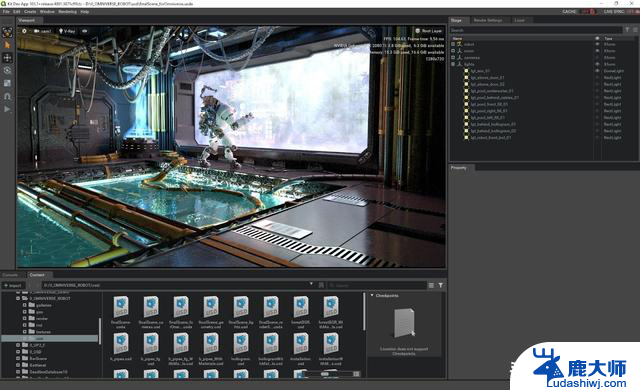Click the Type column header in Stage
This screenshot has width=640, height=390.
(x=608, y=38)
